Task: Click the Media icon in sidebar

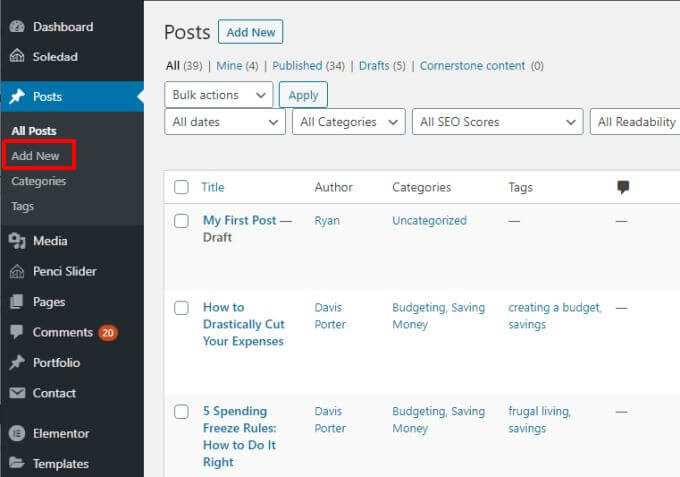Action: (17, 241)
